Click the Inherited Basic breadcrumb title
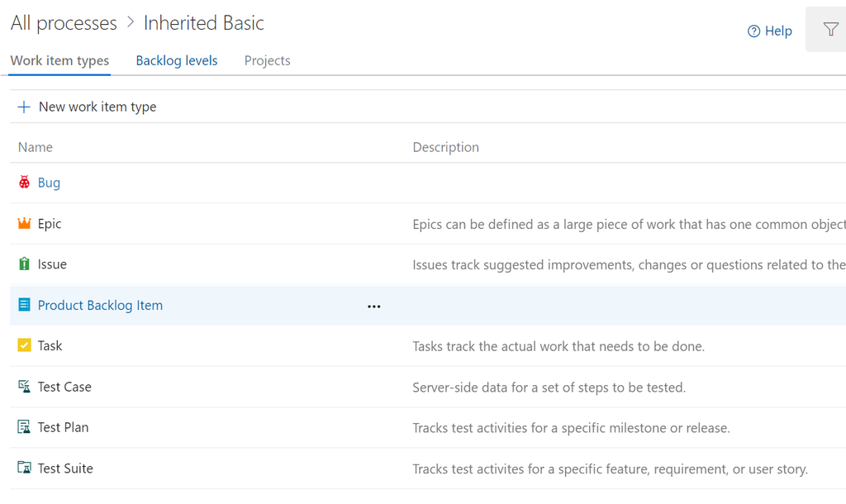Image resolution: width=846 pixels, height=504 pixels. point(204,23)
